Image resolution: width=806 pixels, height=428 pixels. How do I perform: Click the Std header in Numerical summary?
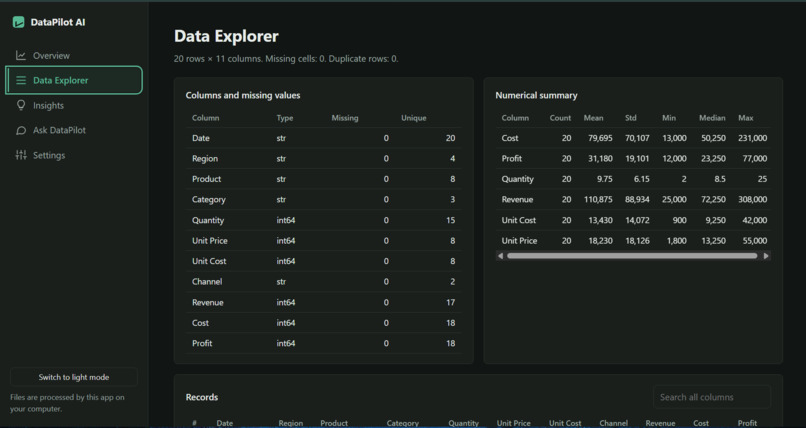(631, 118)
